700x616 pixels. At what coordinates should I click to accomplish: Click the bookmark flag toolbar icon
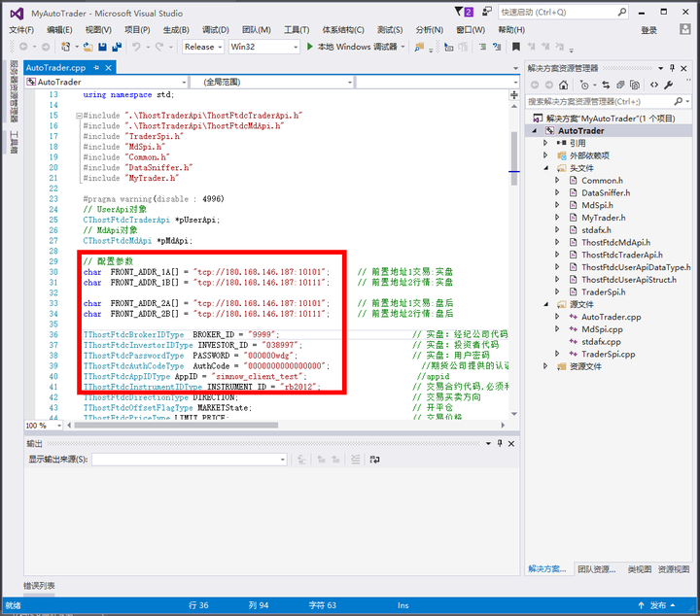click(516, 47)
